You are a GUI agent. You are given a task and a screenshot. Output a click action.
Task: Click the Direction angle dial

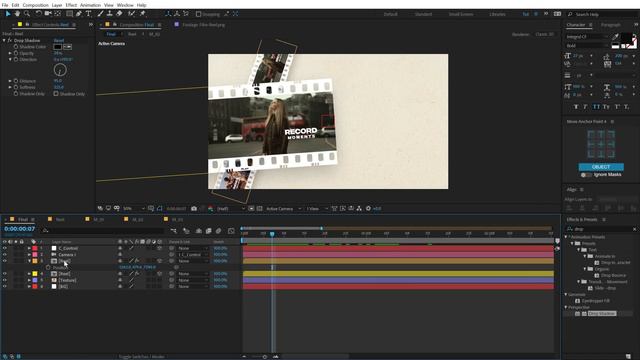click(60, 70)
